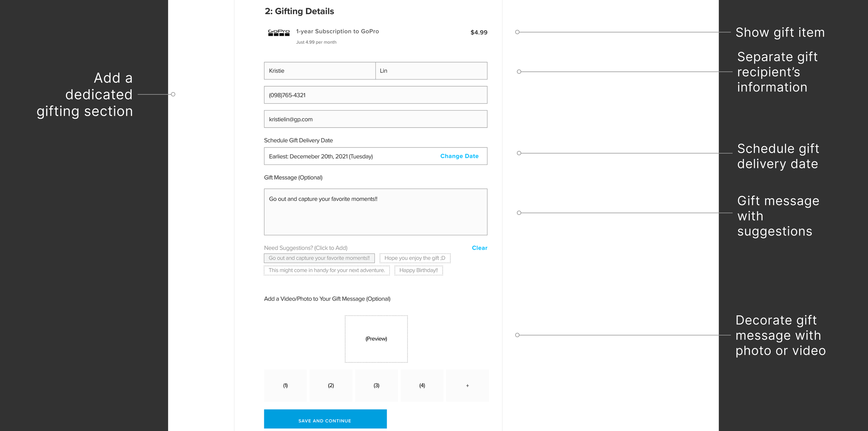Clear the gift message suggestions
The width and height of the screenshot is (868, 431).
click(479, 248)
